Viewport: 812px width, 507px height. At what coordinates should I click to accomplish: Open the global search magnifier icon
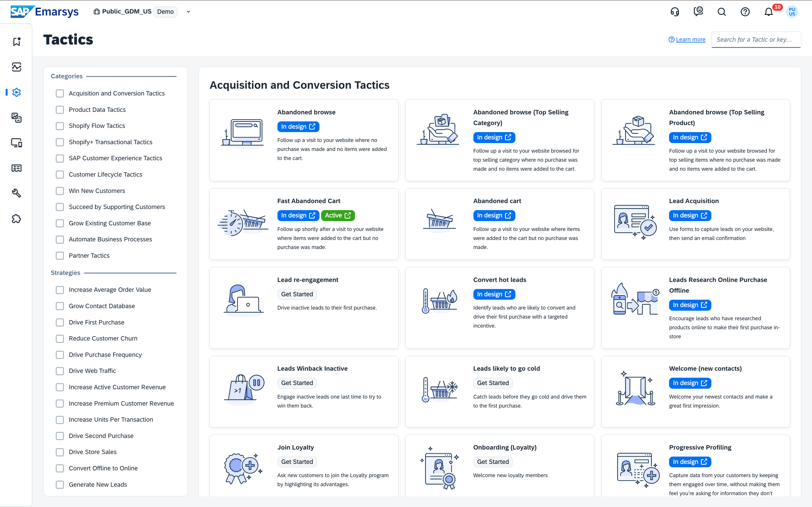[721, 12]
